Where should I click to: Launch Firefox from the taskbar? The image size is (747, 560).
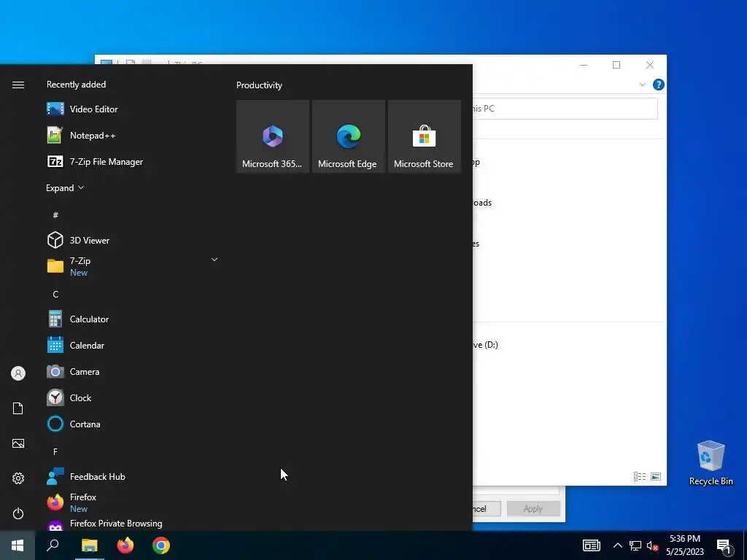tap(125, 545)
